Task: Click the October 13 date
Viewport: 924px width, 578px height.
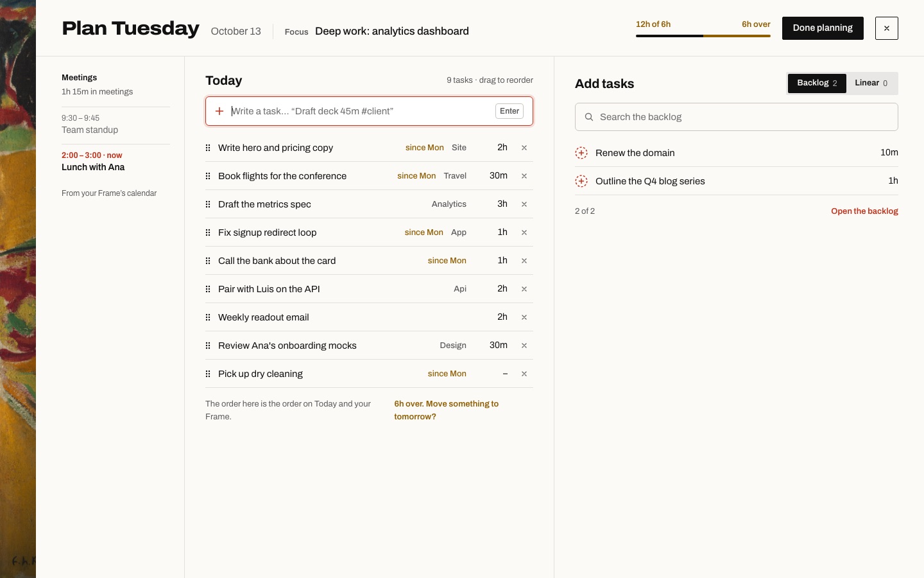Action: 236,31
